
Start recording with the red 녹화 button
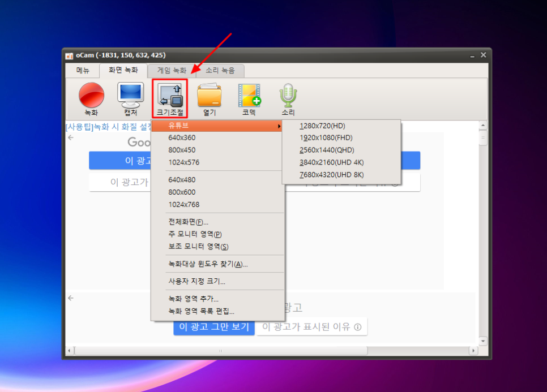click(91, 98)
